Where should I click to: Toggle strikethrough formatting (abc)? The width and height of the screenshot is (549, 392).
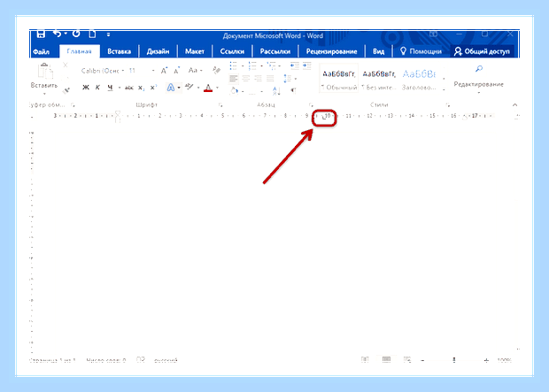tap(129, 88)
